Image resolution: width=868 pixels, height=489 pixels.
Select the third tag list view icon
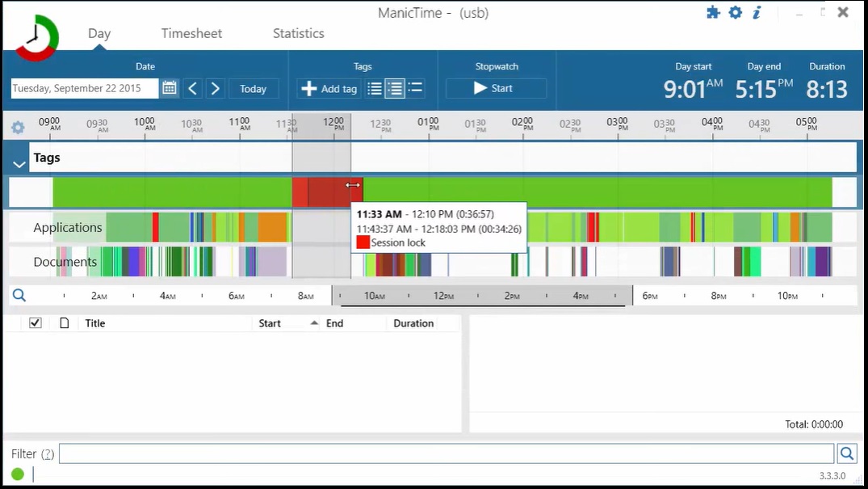point(415,88)
